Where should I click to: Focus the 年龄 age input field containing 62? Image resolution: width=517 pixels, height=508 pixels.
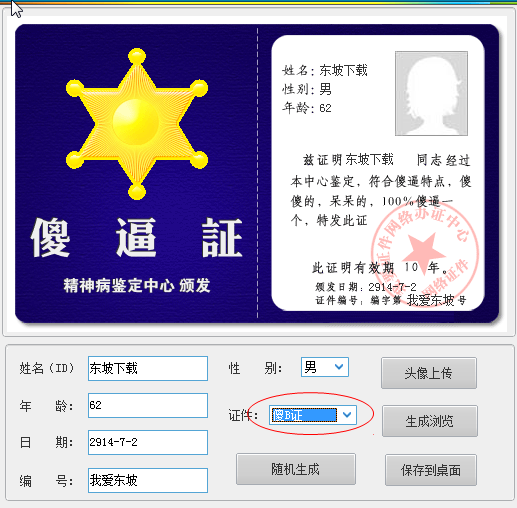(x=148, y=405)
